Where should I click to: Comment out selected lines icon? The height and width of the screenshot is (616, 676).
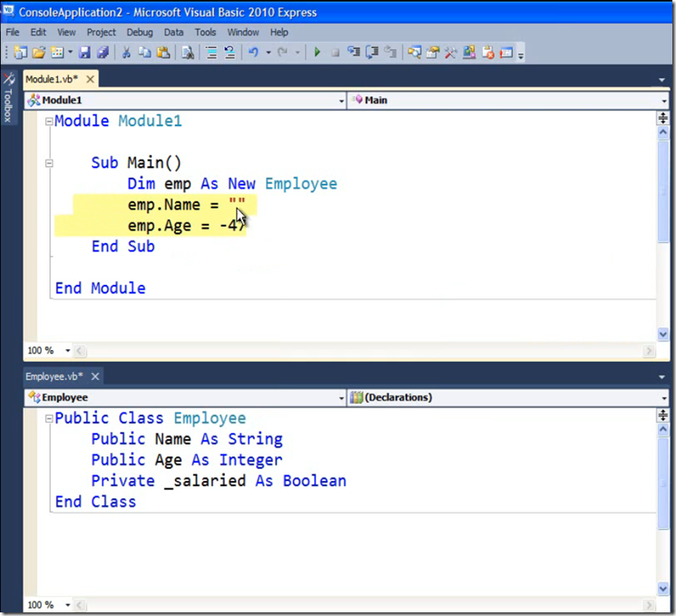[x=211, y=53]
